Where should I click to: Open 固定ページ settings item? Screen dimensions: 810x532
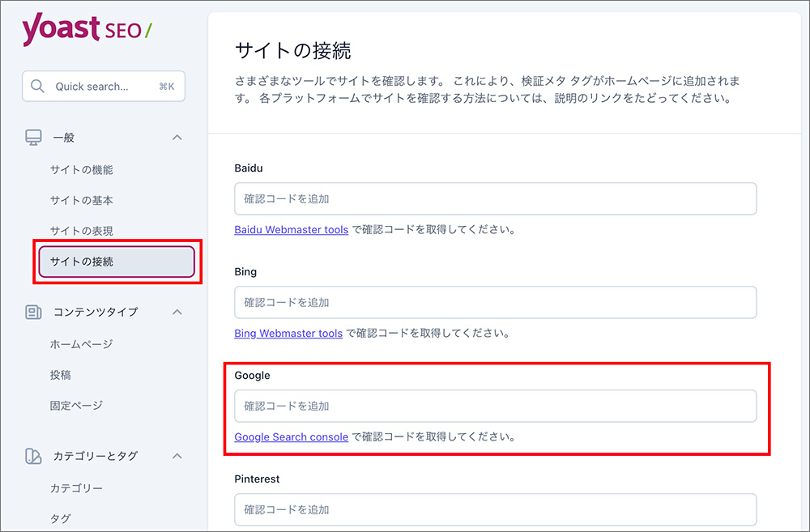pyautogui.click(x=76, y=405)
